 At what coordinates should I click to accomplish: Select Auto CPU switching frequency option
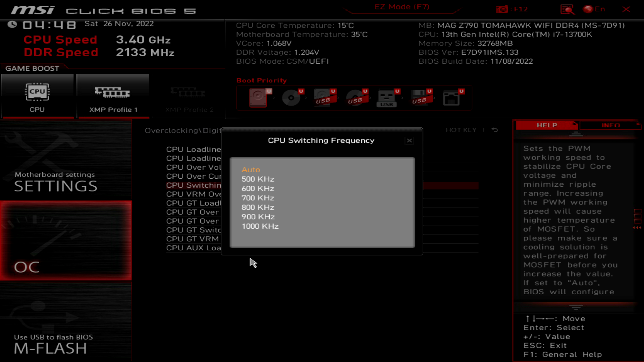pyautogui.click(x=251, y=169)
